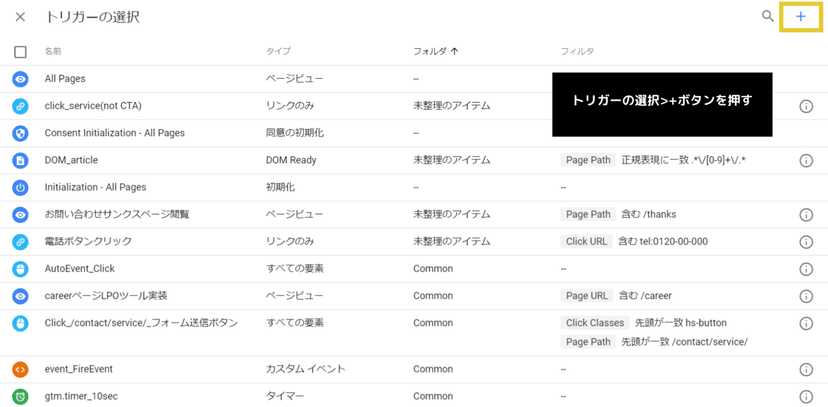Click the 電話ボタンクリック link icon
The width and height of the screenshot is (828, 407).
point(20,242)
